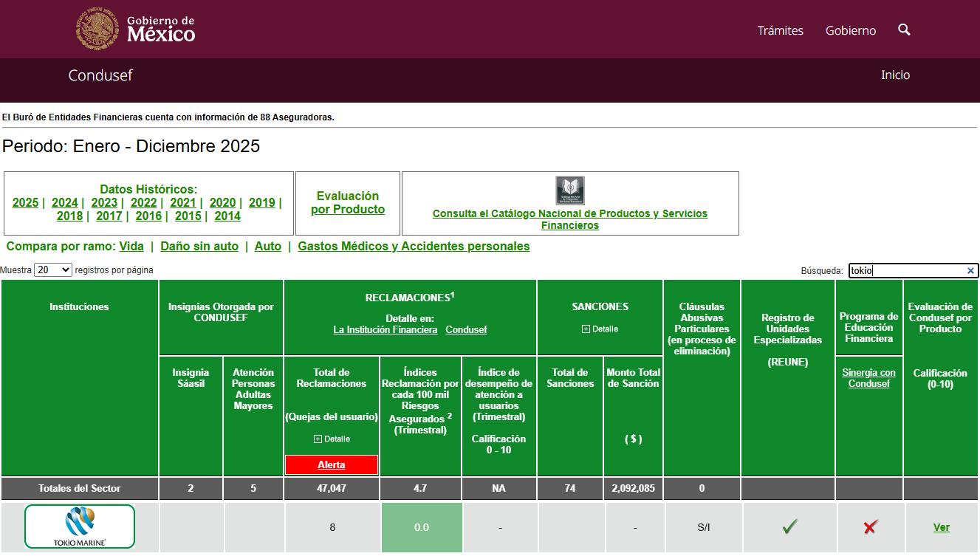
Task: Click the Ver link for Tokio Marine
Action: pos(941,527)
